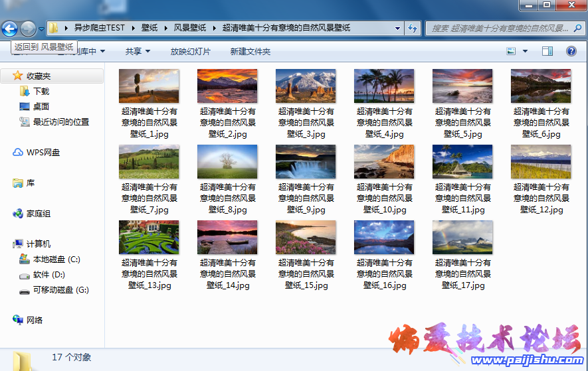The image size is (588, 371).
Task: Select 可移动磁盘 (G:) removable drive
Action: pos(60,289)
